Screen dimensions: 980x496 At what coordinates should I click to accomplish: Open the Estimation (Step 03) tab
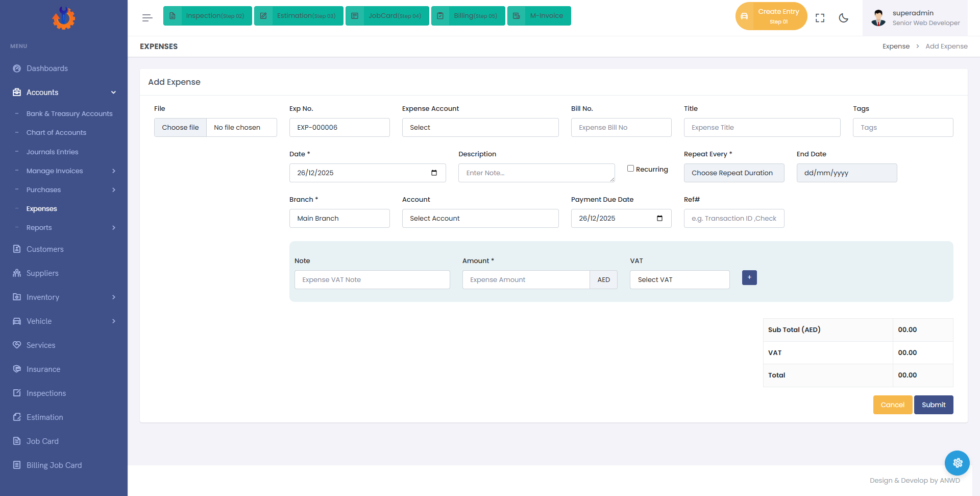[x=299, y=16]
